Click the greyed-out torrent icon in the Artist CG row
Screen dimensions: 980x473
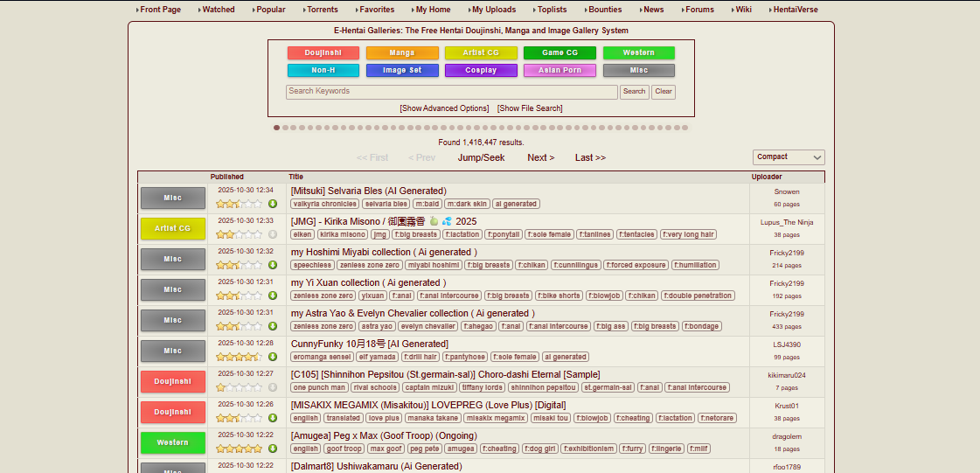click(x=273, y=234)
